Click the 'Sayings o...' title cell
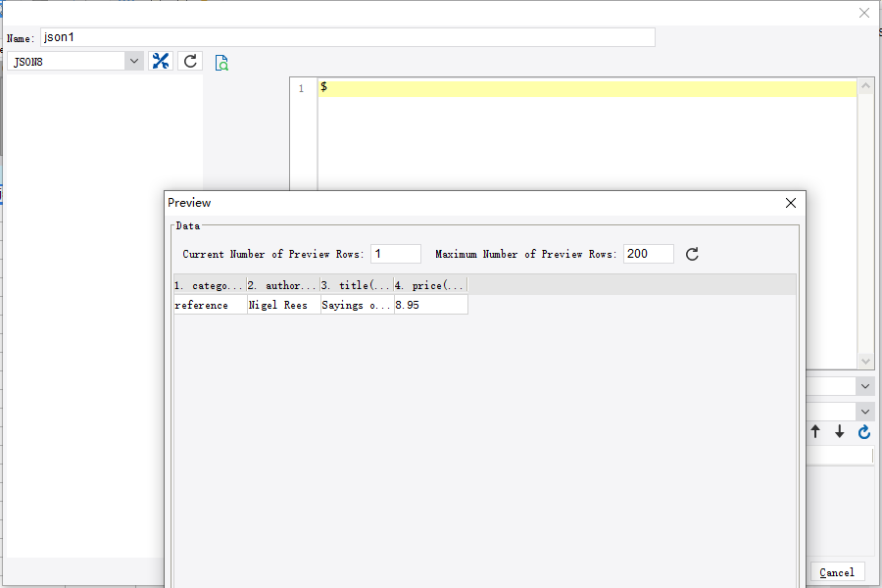 357,305
